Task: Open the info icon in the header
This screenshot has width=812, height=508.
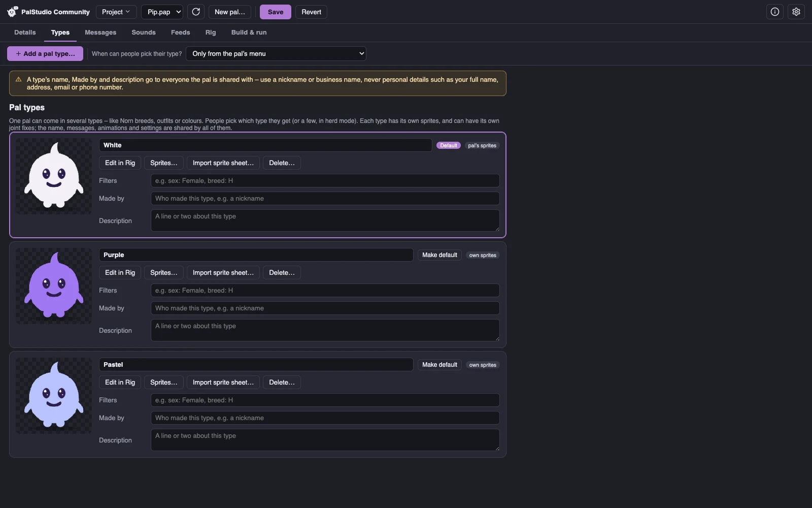Action: 775,12
